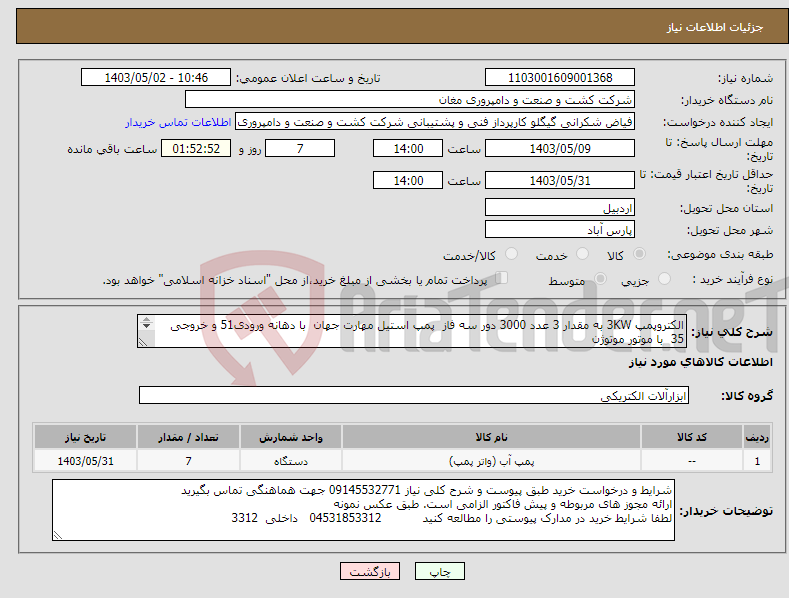The image size is (789, 598).
Task: Click the نام کالا column header
Action: tap(491, 437)
